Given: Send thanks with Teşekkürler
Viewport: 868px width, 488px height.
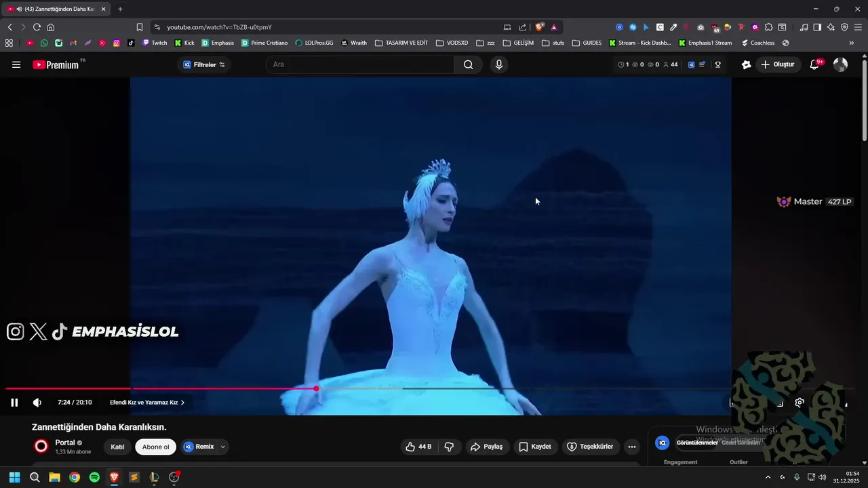Looking at the screenshot, I should tap(590, 447).
